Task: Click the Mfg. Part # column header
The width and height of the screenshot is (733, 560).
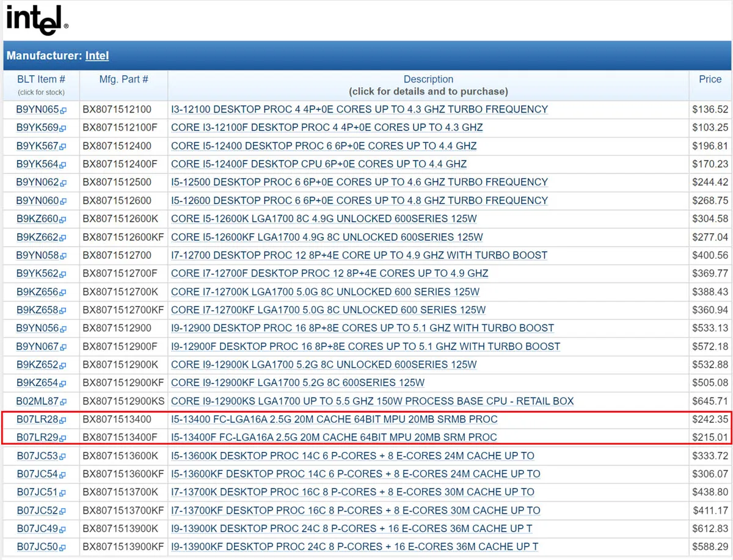Action: (124, 79)
